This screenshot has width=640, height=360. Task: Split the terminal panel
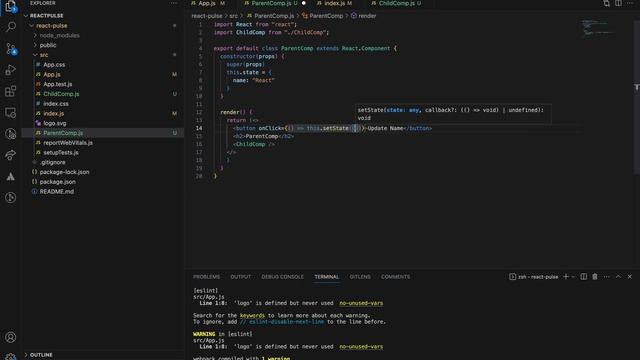pos(584,277)
